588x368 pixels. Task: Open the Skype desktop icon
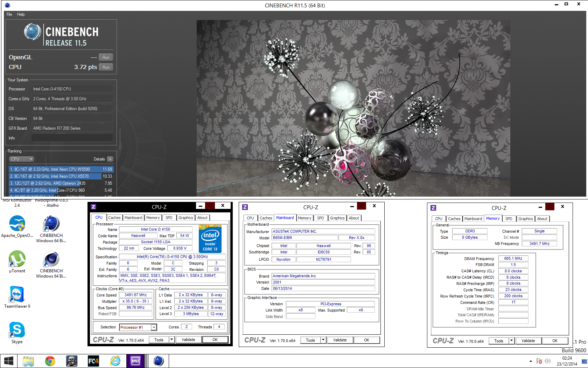coord(17,333)
